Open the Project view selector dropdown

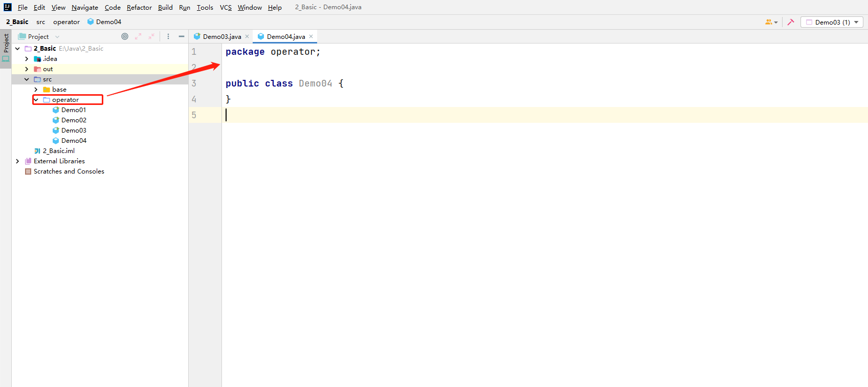click(39, 36)
